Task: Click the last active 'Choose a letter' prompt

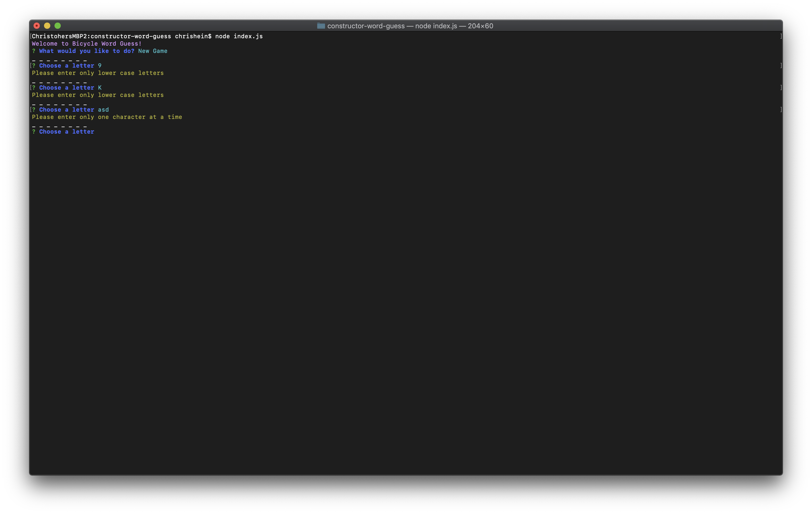Action: pos(67,132)
